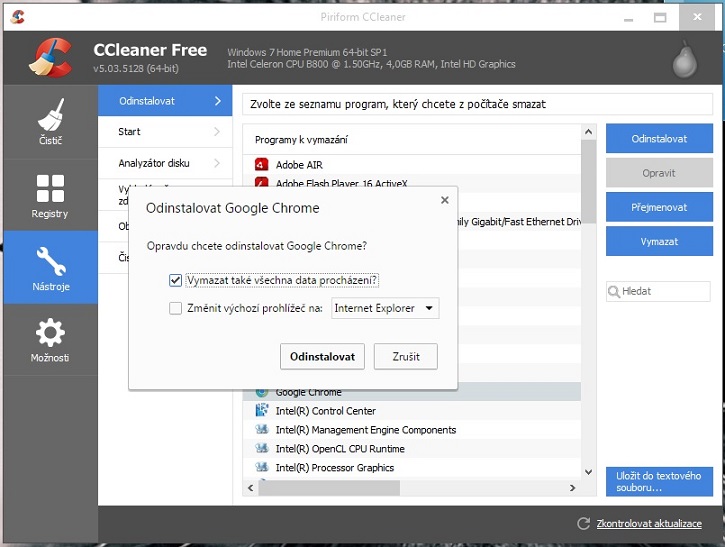Viewport: 725px width, 547px height.
Task: Click the Adobe AIR program icon
Action: [261, 164]
